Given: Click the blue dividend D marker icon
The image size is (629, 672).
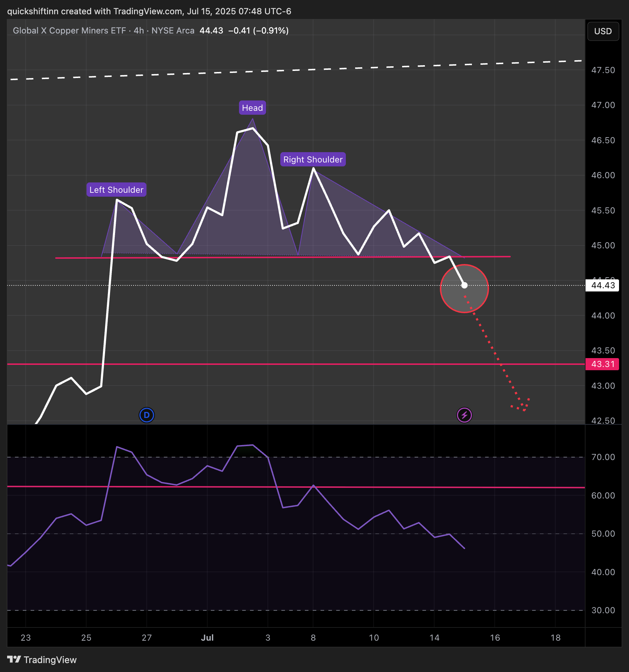Looking at the screenshot, I should click(x=146, y=415).
